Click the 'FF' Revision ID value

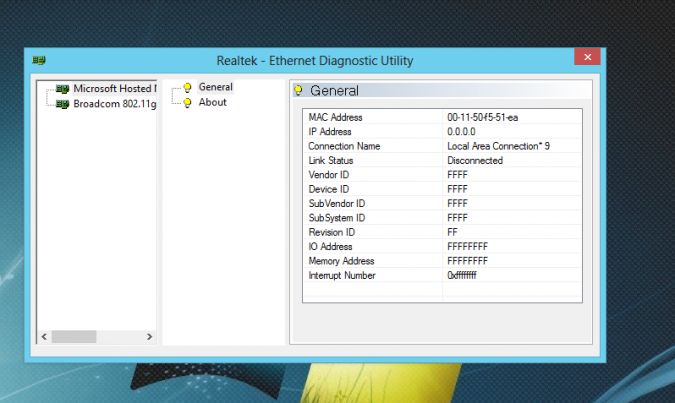tap(452, 232)
